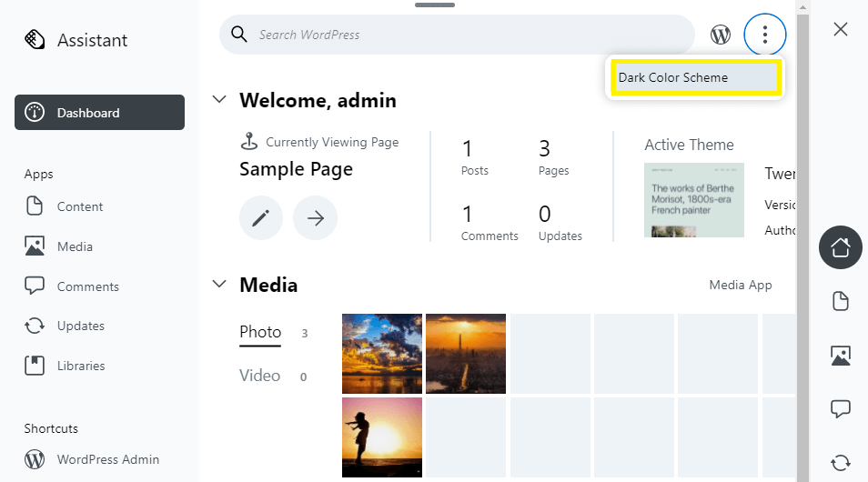
Task: Click the document icon in right rail
Action: [x=841, y=301]
